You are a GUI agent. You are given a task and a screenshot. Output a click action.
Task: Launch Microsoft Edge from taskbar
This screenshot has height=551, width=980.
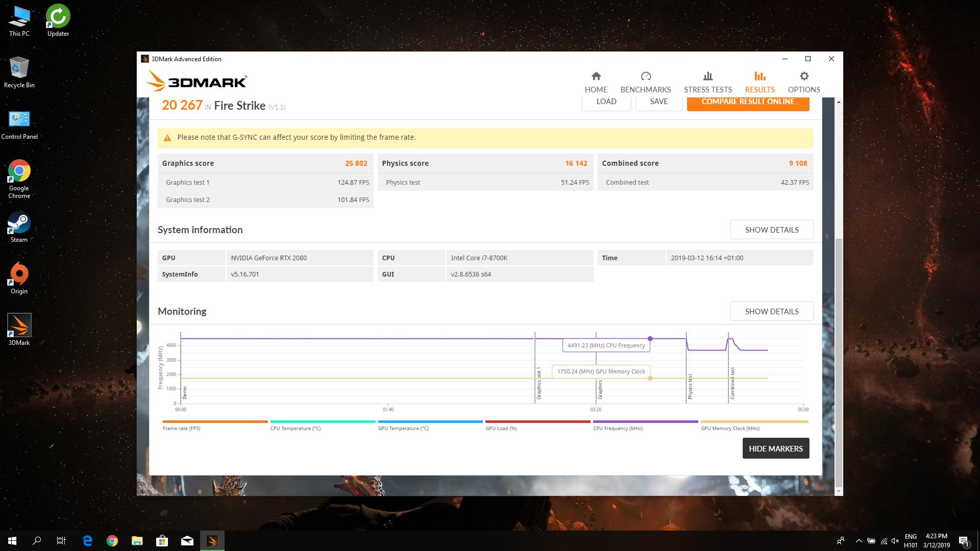[x=87, y=541]
